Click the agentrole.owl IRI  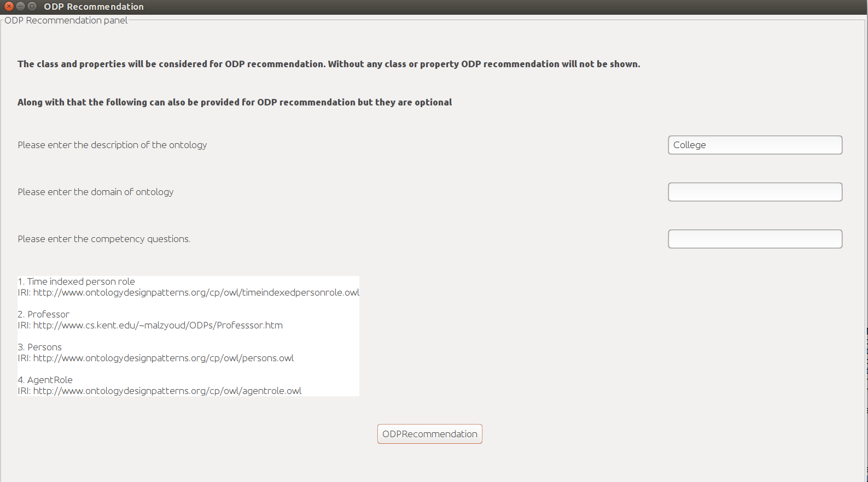(x=167, y=391)
